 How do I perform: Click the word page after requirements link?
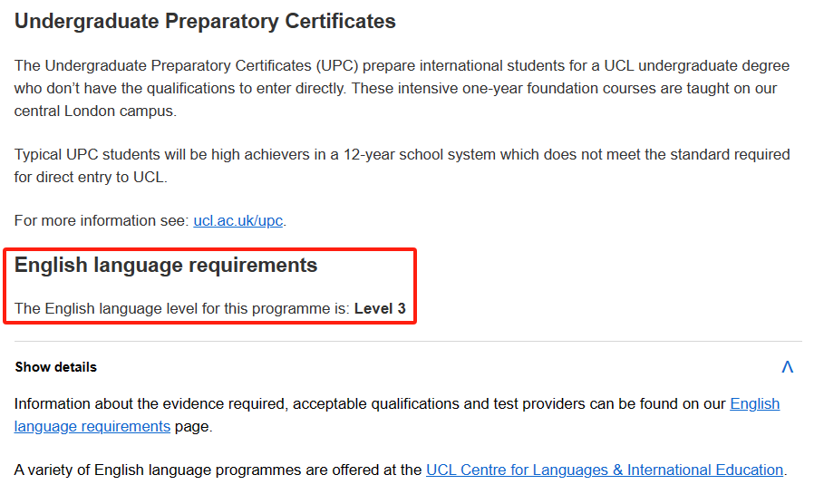pos(192,426)
